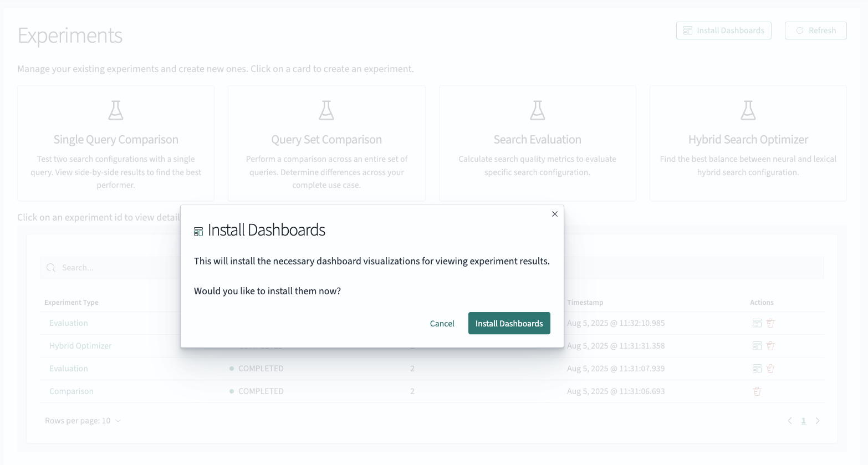Viewport: 868px width, 465px height.
Task: Open the Hybrid Optimizer experiment link
Action: coord(80,345)
